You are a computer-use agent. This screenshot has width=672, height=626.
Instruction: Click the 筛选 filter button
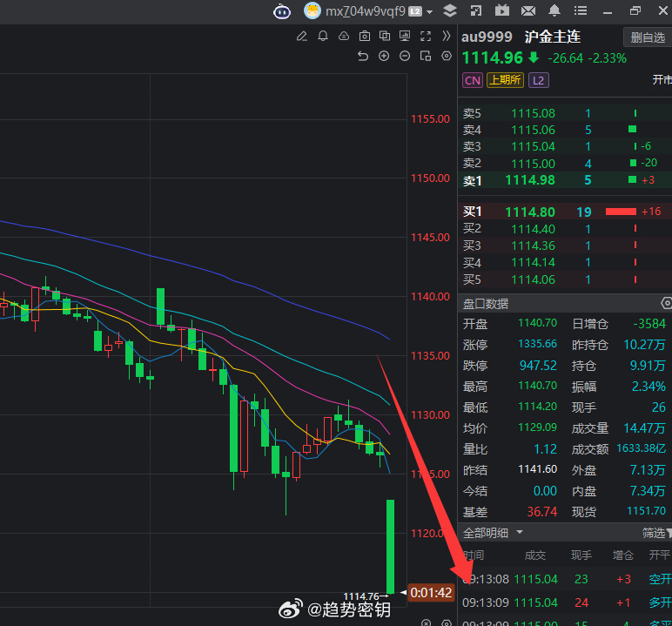[657, 533]
